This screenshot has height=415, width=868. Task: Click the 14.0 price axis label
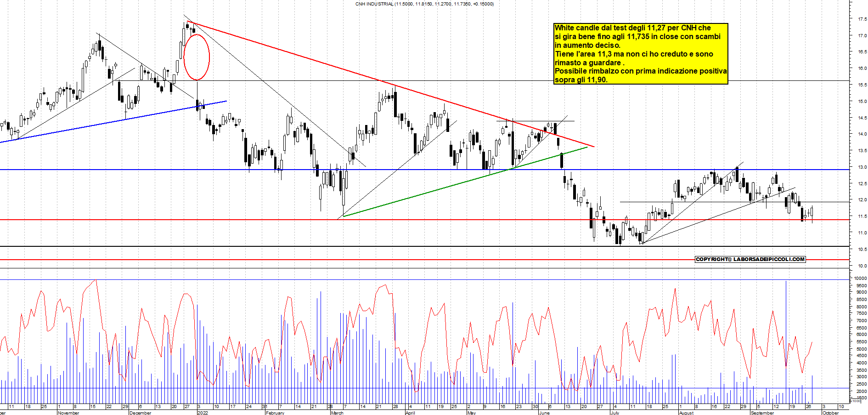click(x=862, y=134)
